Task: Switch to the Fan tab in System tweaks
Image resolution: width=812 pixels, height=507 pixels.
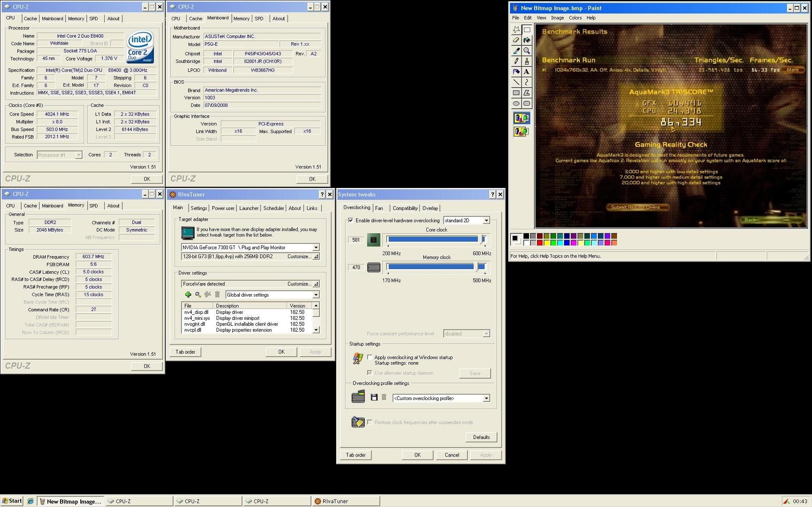Action: coord(379,208)
